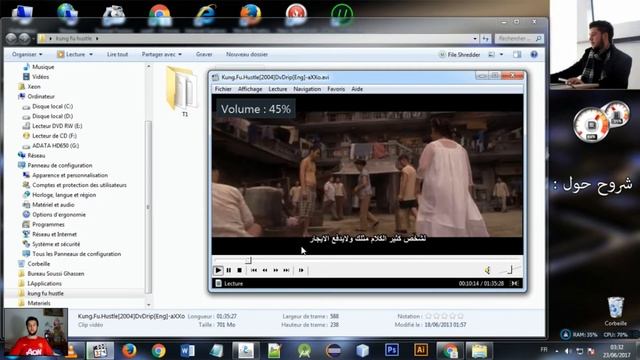Click the Eclipse icon on the taskbar

(333, 350)
